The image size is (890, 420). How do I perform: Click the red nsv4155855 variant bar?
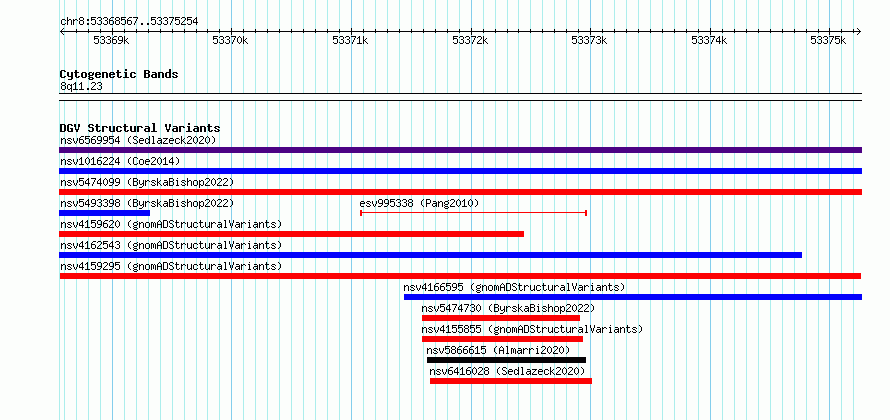[502, 339]
